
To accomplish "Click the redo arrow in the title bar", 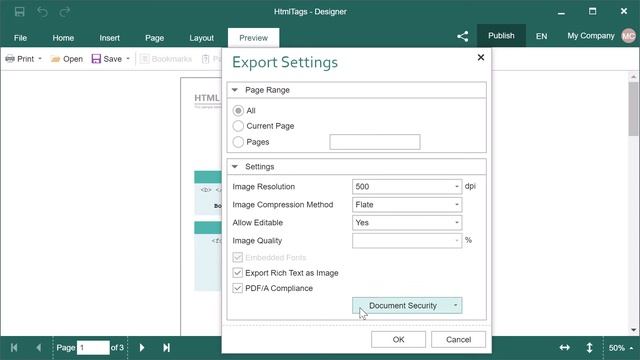I will point(64,11).
